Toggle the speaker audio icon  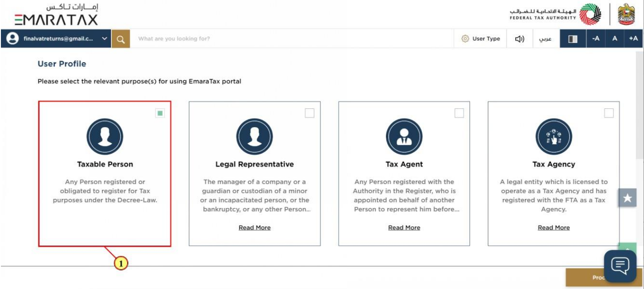click(520, 39)
